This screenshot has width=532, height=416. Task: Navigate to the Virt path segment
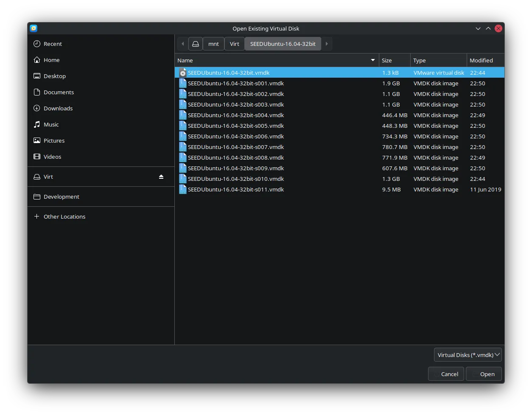(x=235, y=44)
